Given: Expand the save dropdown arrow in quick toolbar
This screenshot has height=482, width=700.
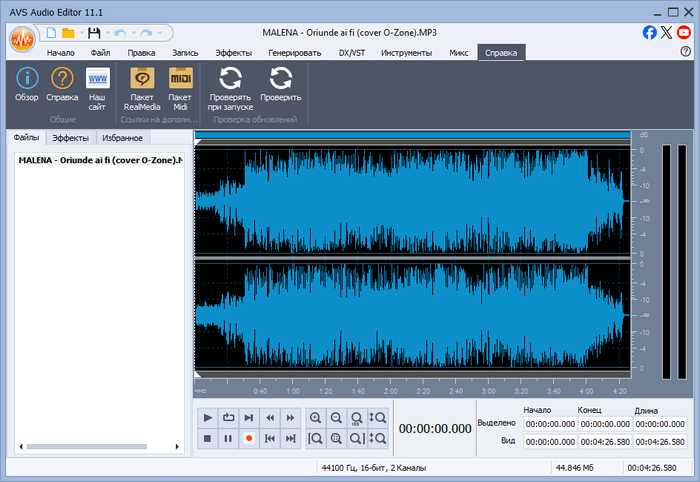Looking at the screenshot, I should (106, 33).
